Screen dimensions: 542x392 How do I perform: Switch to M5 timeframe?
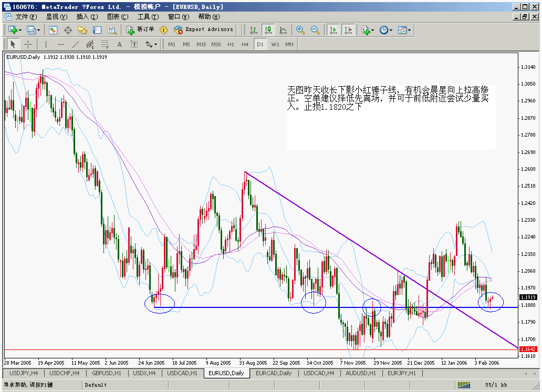186,44
